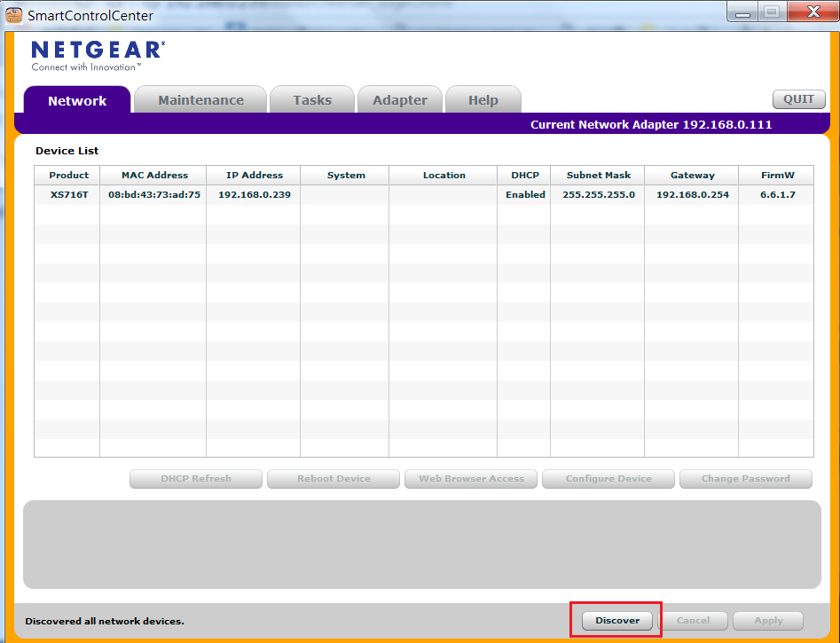Click the Discover button
The height and width of the screenshot is (643, 840).
pos(617,621)
